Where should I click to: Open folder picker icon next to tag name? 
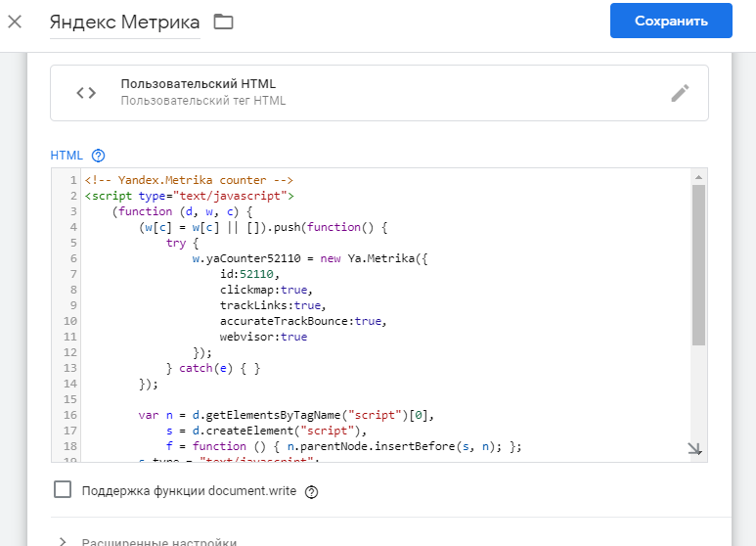click(x=223, y=22)
